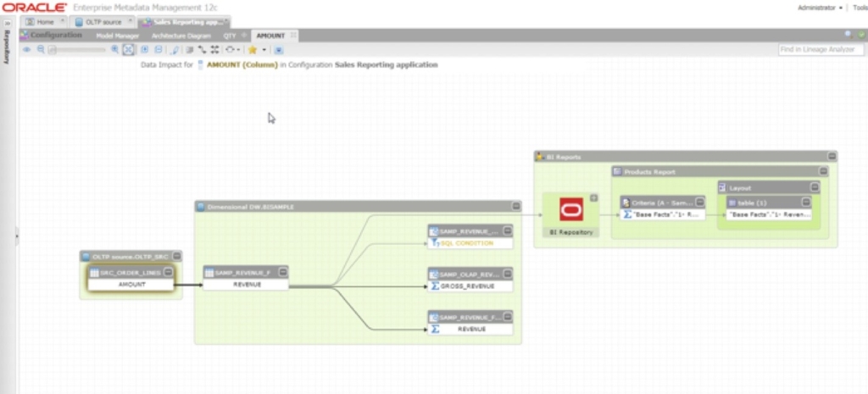Click the green check icon in header bar
This screenshot has width=868, height=394.
click(861, 35)
